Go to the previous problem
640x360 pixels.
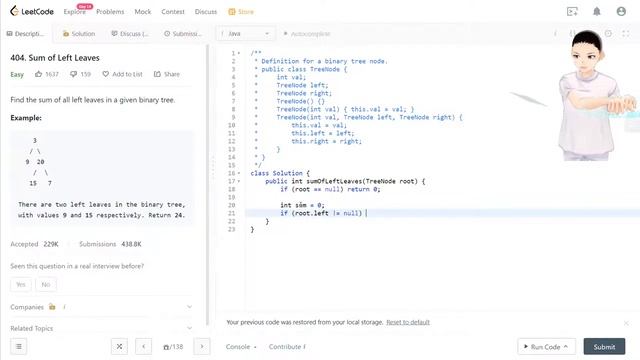click(144, 347)
